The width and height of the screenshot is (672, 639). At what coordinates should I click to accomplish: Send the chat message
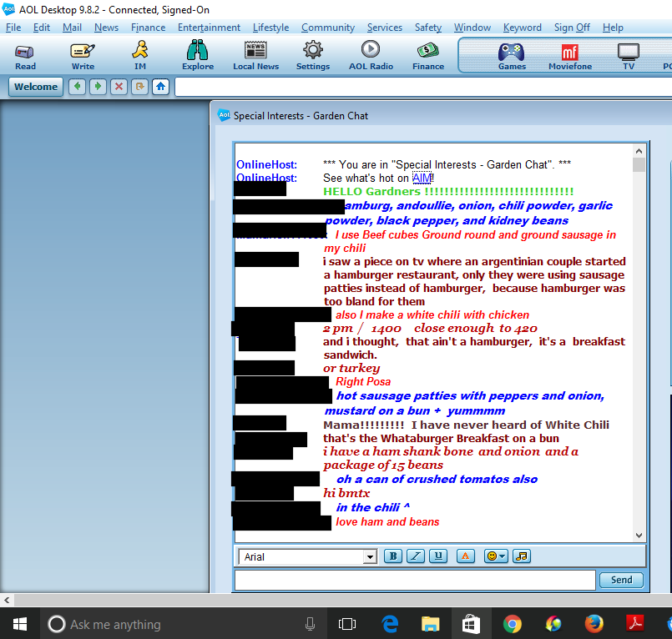tap(621, 580)
